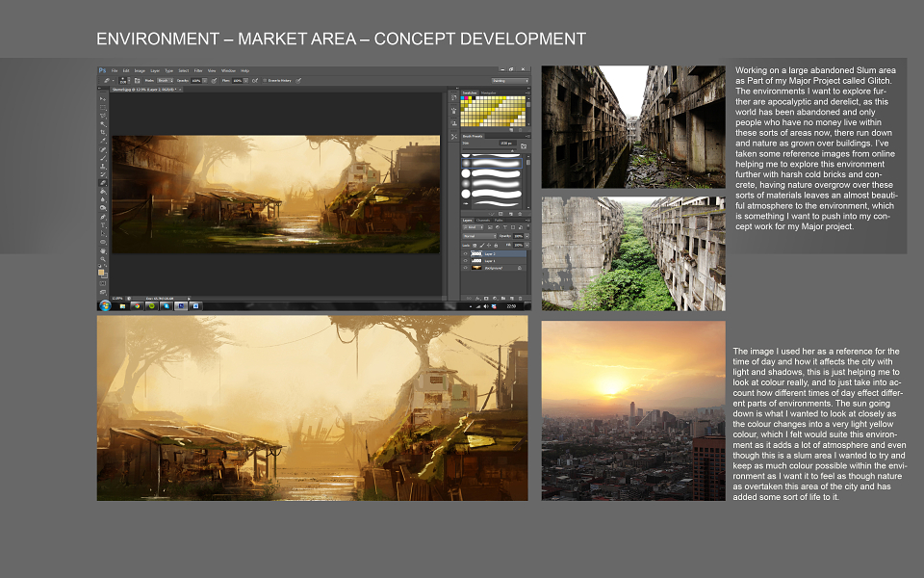
Task: Switch to the Channels tab
Action: (482, 220)
